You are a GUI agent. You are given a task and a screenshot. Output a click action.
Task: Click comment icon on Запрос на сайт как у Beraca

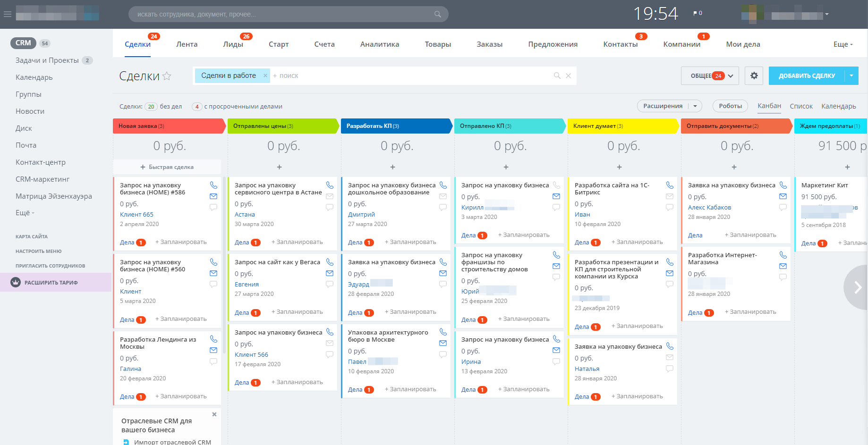click(330, 284)
